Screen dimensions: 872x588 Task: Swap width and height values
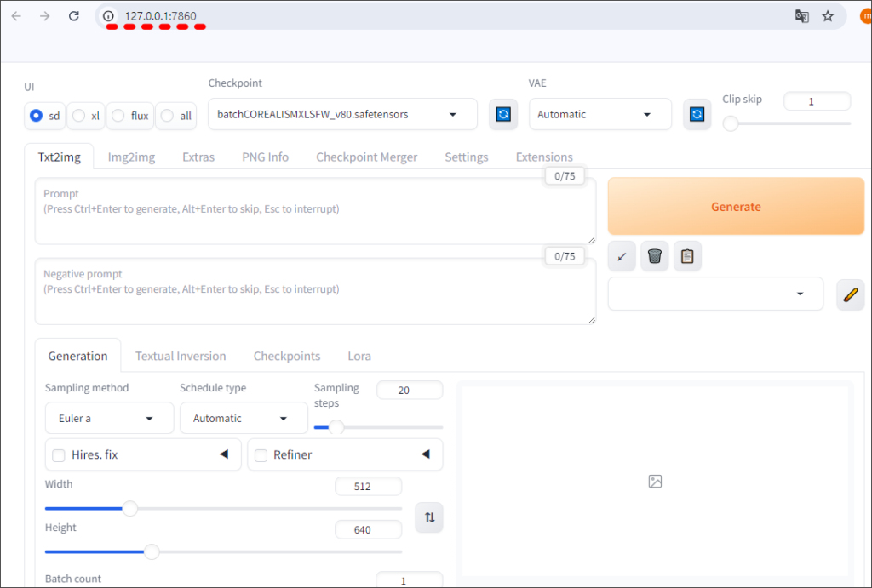(429, 517)
